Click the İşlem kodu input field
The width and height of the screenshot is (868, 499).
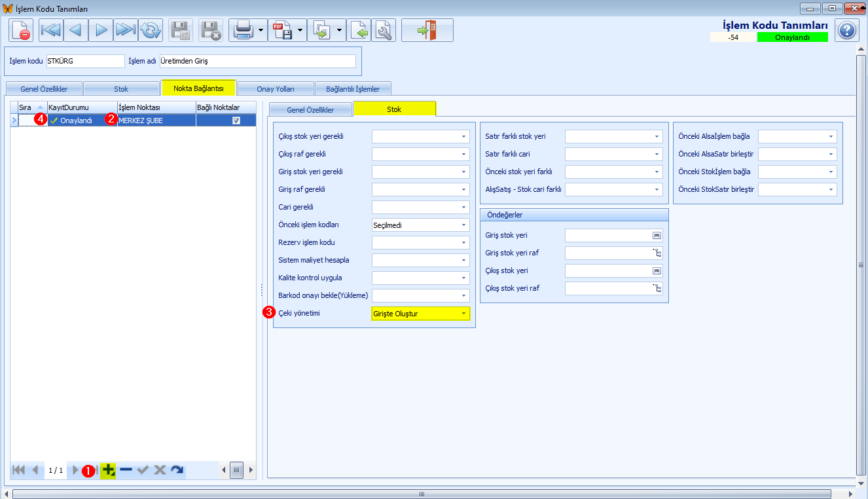[x=85, y=61]
